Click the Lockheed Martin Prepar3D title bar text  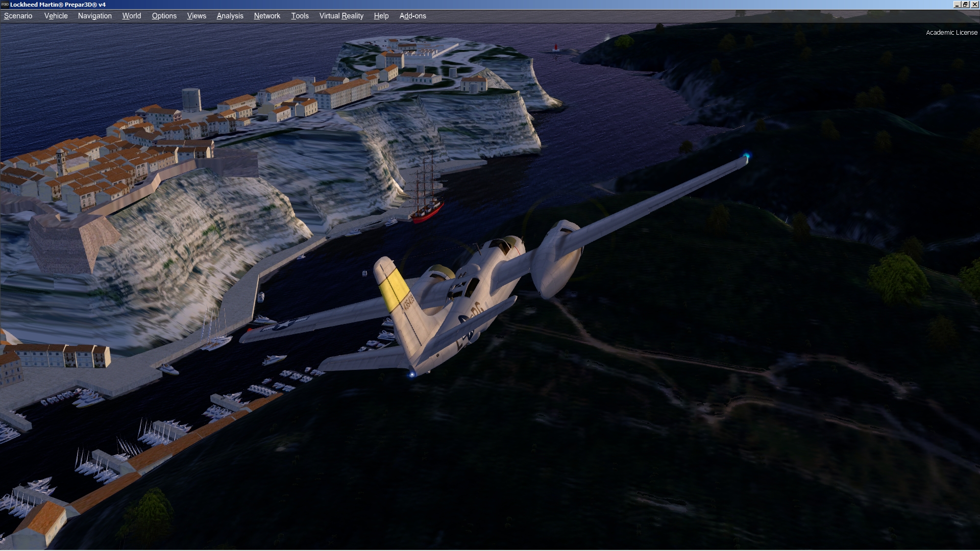pos(58,5)
